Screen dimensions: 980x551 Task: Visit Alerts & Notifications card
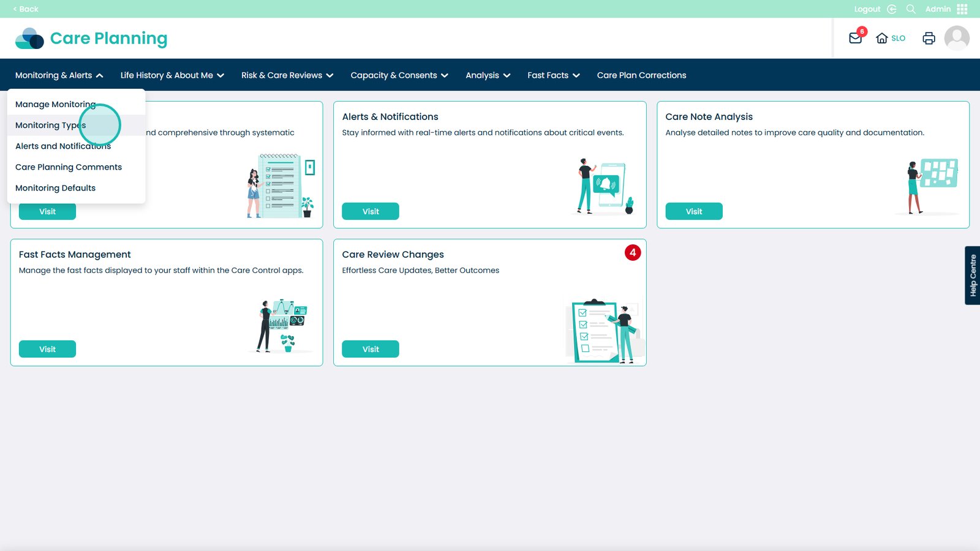coord(370,211)
